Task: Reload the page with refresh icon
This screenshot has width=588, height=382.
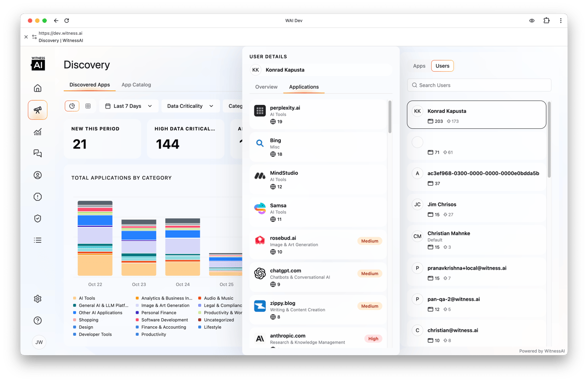Action: 67,20
